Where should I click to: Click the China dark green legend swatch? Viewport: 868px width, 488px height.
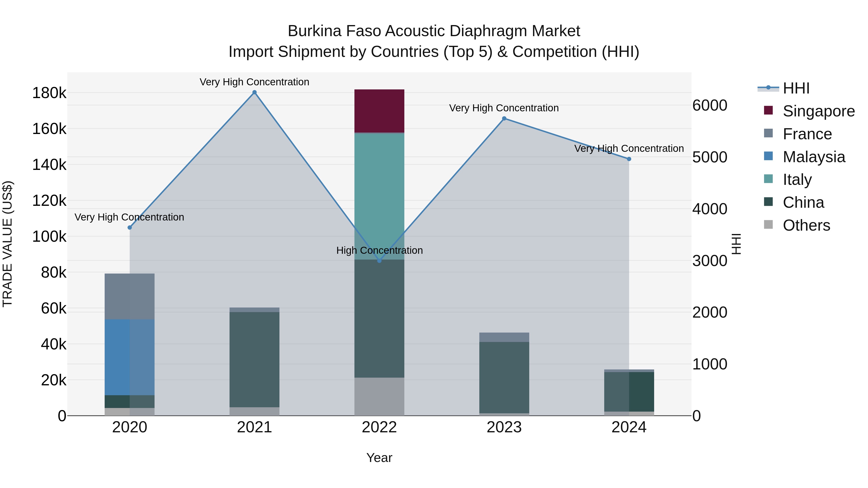[x=768, y=201]
